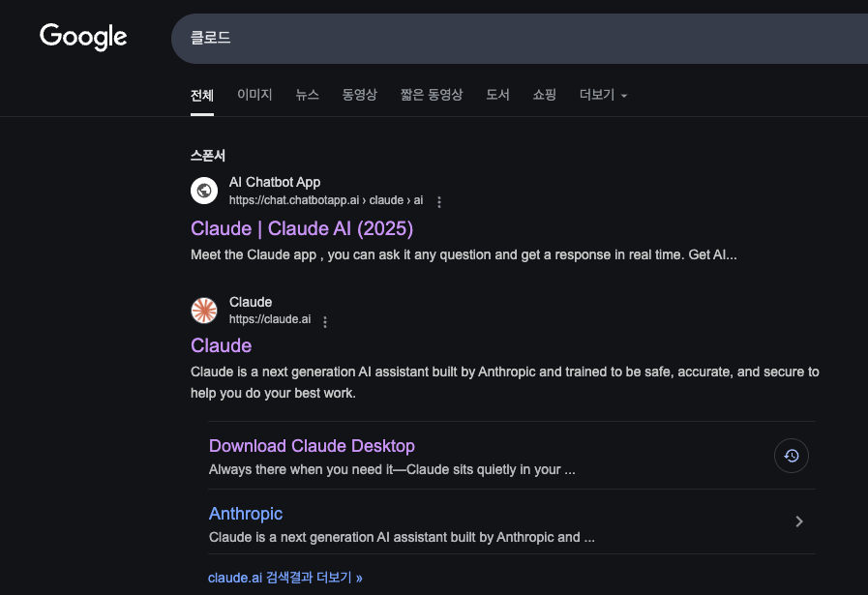Switch to the 동영상 tab
Image resolution: width=868 pixels, height=595 pixels.
359,95
